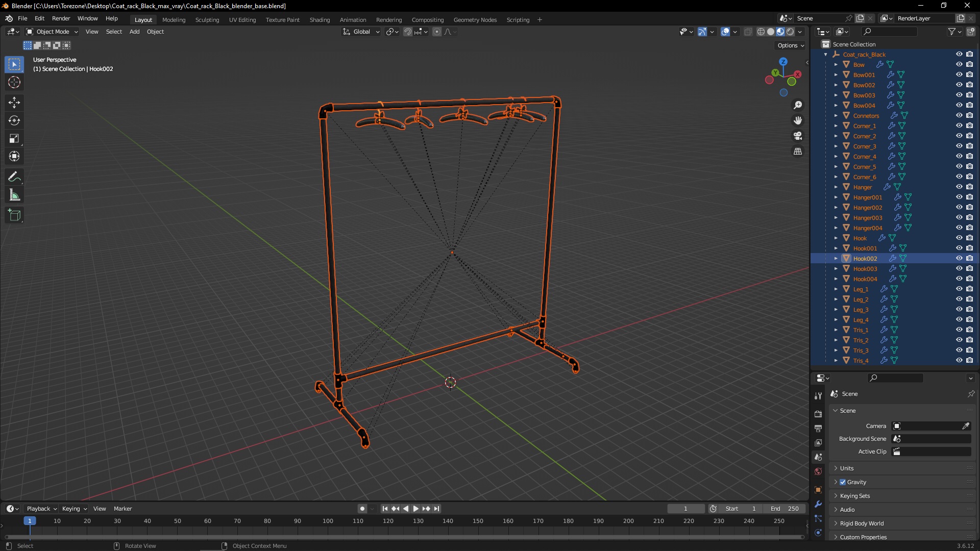Select the Move tool in toolbar
980x551 pixels.
coord(14,103)
